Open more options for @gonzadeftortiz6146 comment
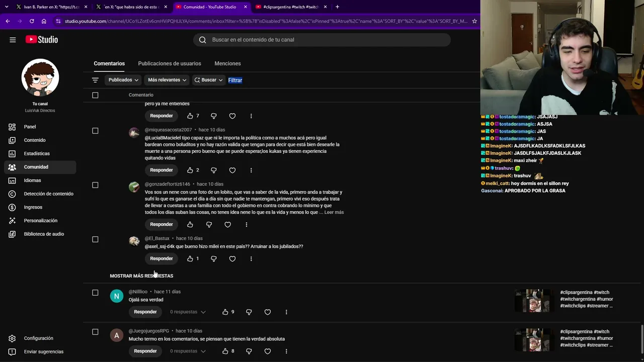The width and height of the screenshot is (644, 362). click(x=246, y=224)
